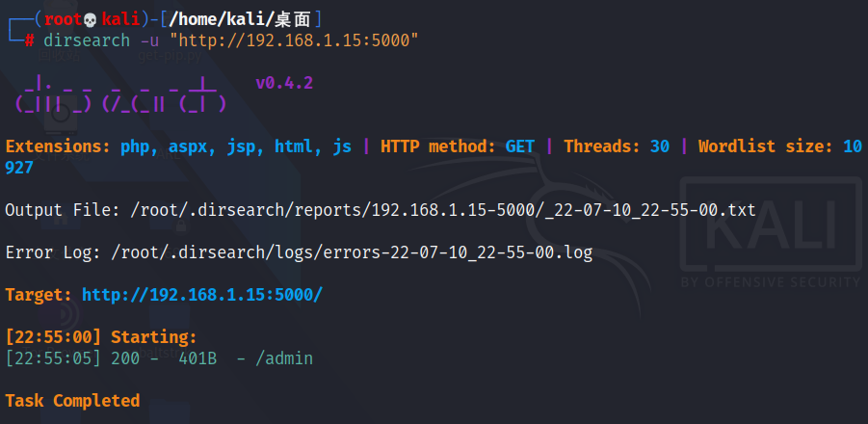868x424 pixels.
Task: Click the Threads value 30
Action: (660, 146)
